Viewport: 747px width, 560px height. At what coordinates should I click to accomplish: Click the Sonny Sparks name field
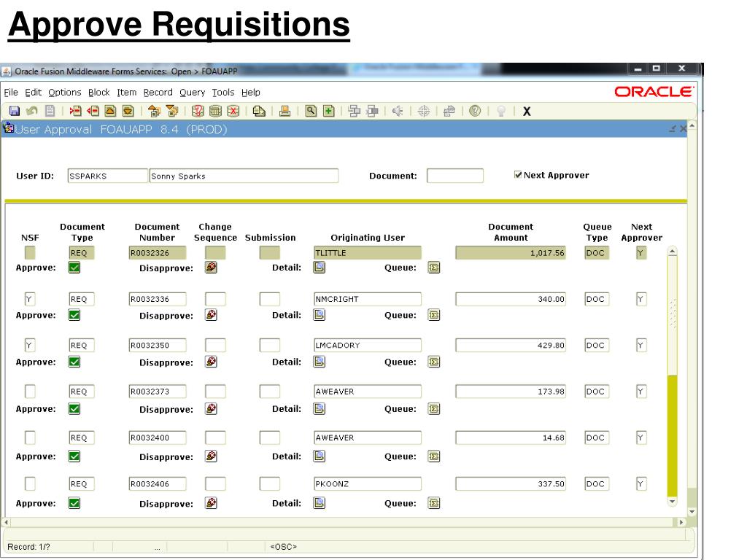244,176
